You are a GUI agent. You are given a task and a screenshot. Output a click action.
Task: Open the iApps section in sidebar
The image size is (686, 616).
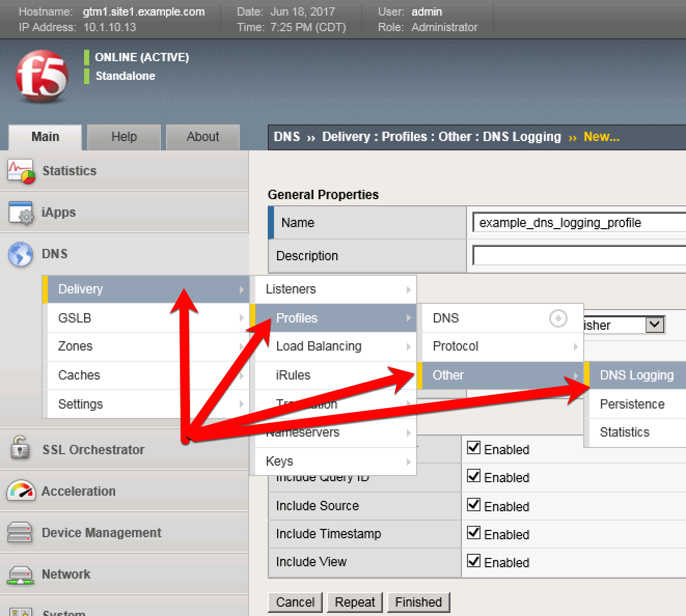124,212
